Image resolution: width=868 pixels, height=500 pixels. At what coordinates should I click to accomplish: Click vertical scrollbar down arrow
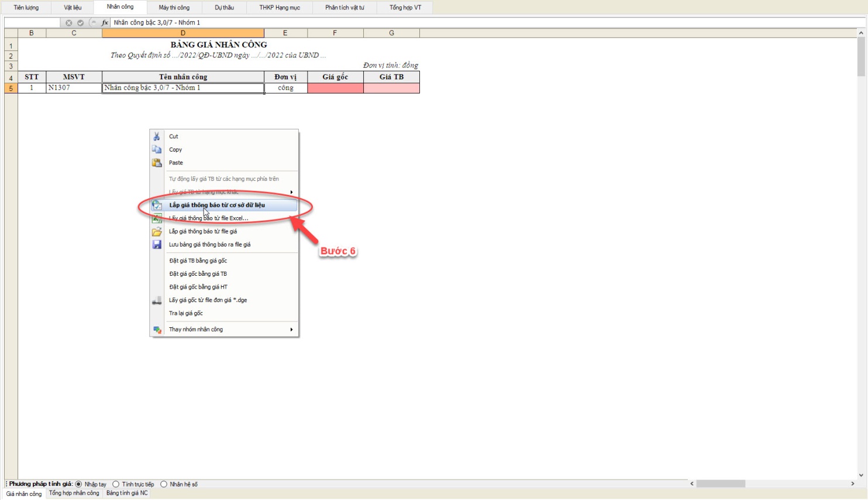point(861,475)
